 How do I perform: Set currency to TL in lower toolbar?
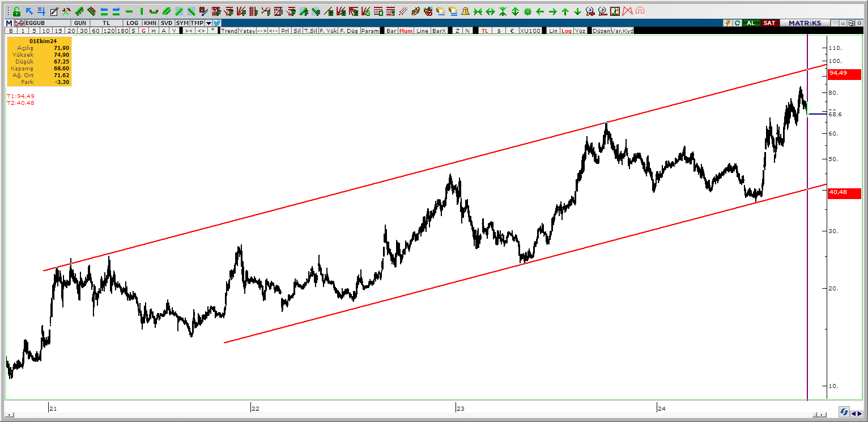click(484, 31)
